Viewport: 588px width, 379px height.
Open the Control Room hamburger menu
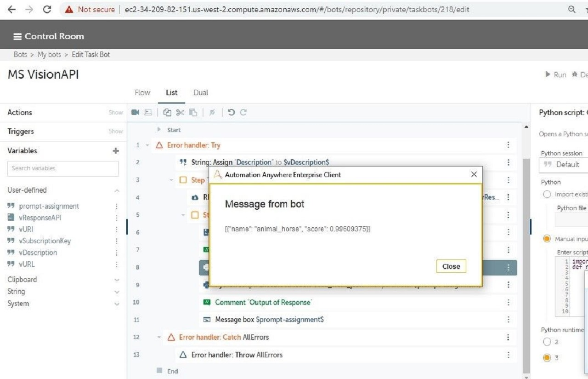(x=17, y=36)
